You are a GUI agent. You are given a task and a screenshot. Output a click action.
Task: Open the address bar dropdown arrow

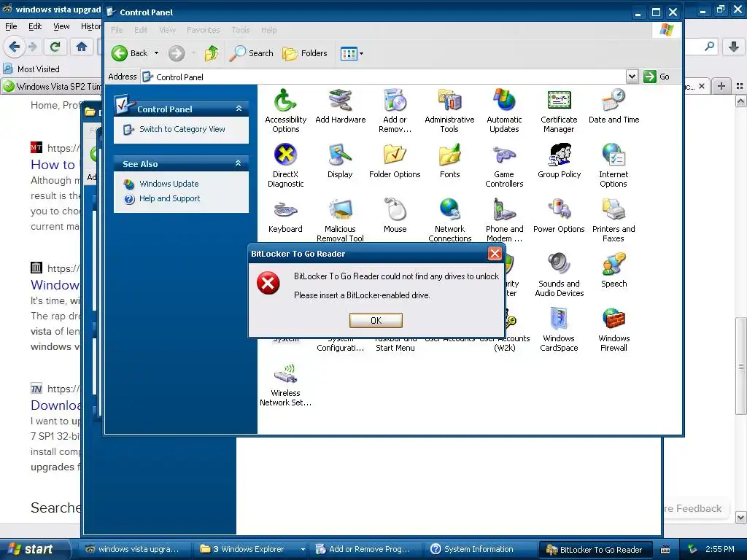click(632, 76)
